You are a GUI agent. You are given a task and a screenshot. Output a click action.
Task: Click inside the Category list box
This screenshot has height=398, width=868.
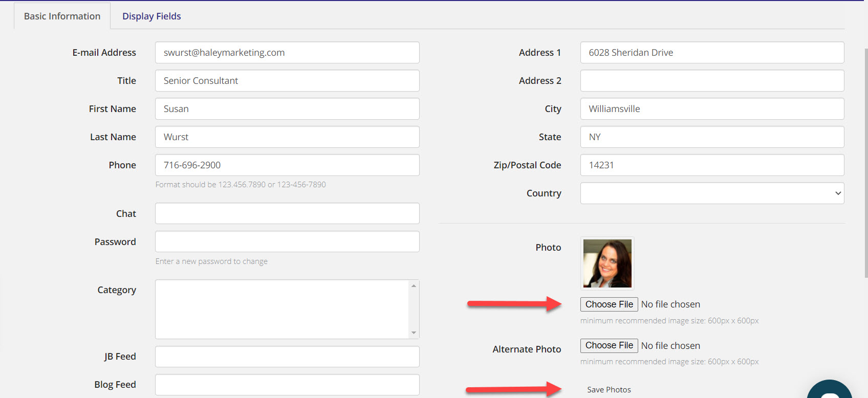pos(281,309)
